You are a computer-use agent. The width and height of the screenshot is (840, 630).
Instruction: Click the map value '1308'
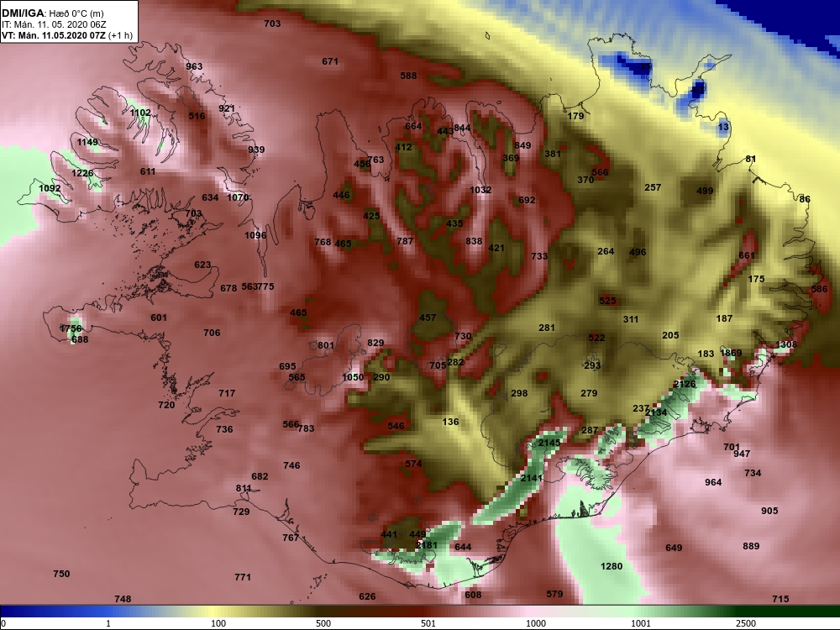(786, 344)
